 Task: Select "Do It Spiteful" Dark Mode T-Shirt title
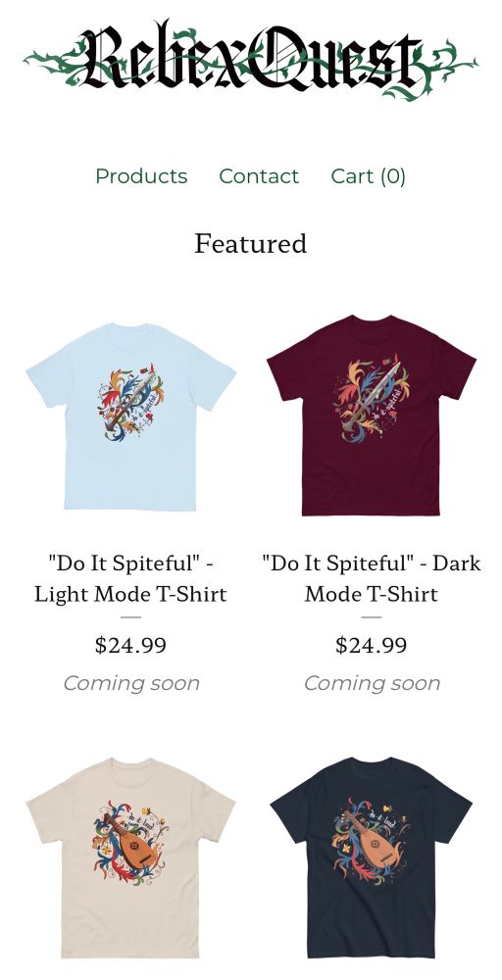[372, 578]
